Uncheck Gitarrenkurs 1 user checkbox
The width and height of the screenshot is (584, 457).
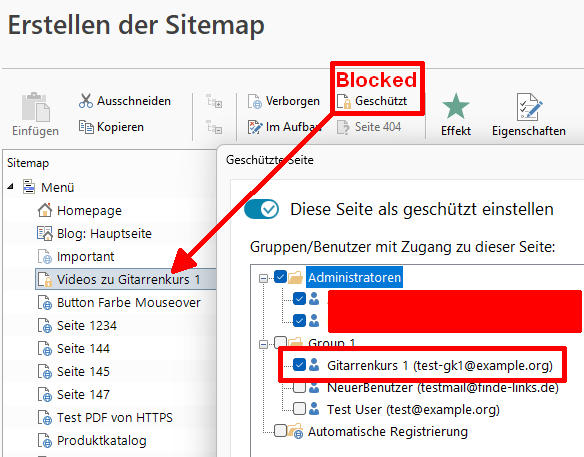(299, 365)
